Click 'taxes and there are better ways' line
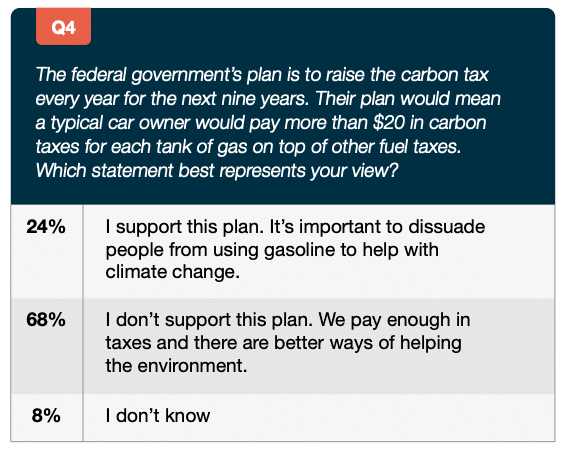 283,343
